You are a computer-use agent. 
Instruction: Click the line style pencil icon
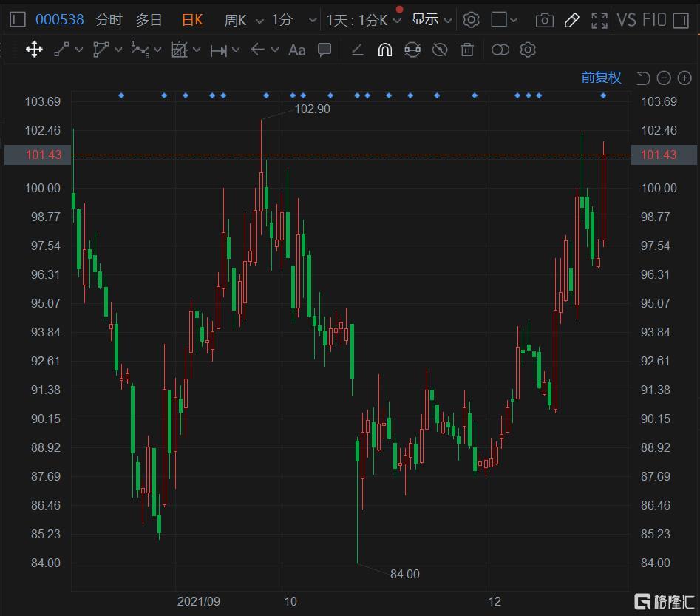(x=357, y=50)
